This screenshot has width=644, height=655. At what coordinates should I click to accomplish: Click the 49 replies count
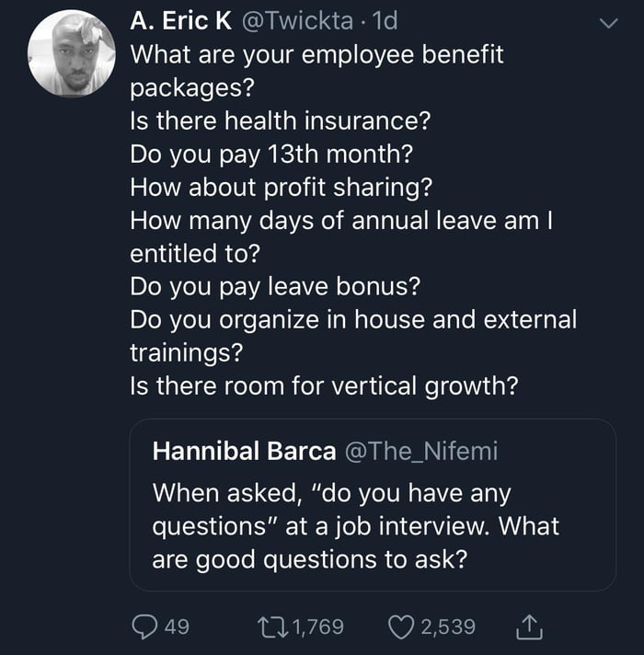176,626
